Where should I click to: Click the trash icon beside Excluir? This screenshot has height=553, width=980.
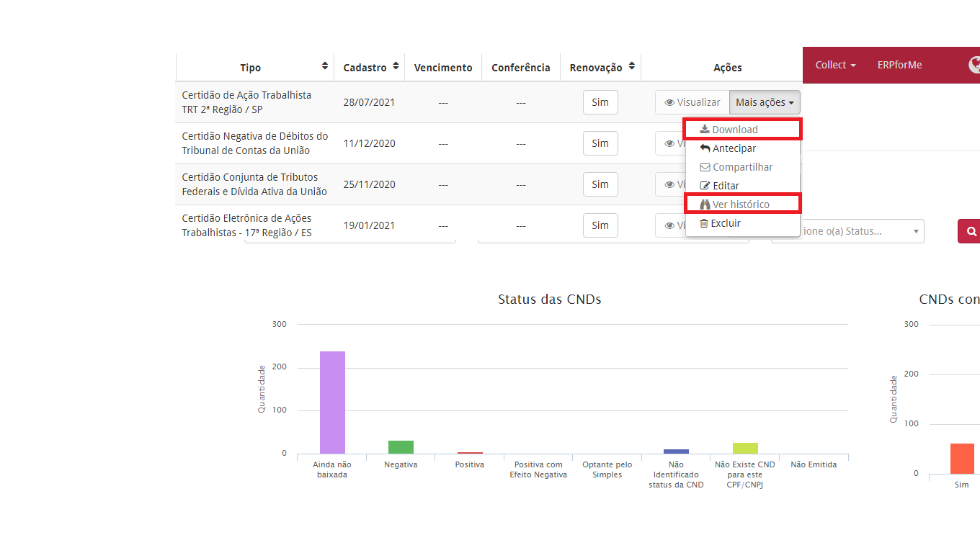[704, 223]
